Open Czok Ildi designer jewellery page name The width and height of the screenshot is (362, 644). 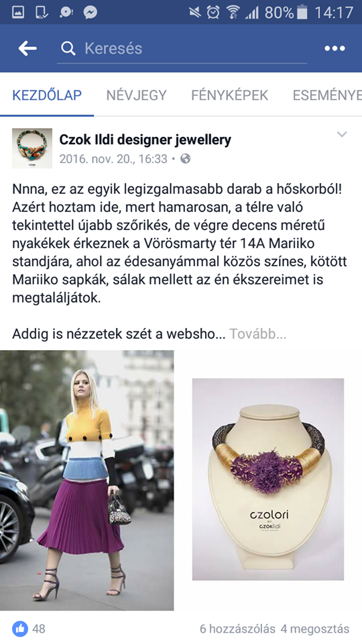click(x=145, y=140)
